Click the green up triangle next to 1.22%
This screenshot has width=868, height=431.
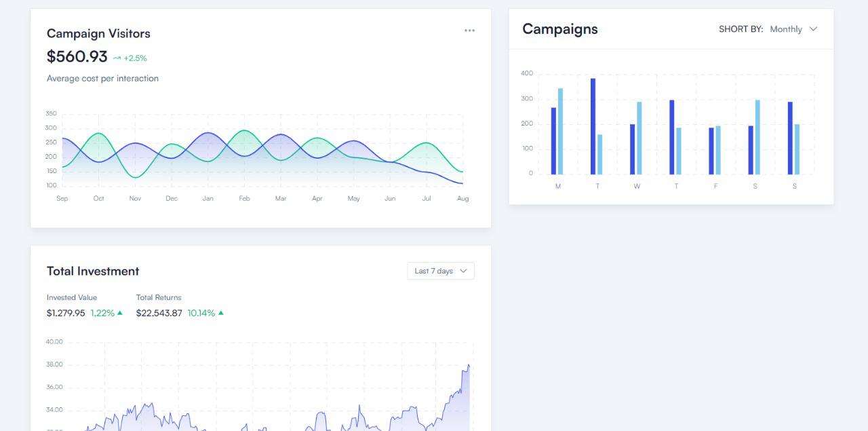[120, 313]
